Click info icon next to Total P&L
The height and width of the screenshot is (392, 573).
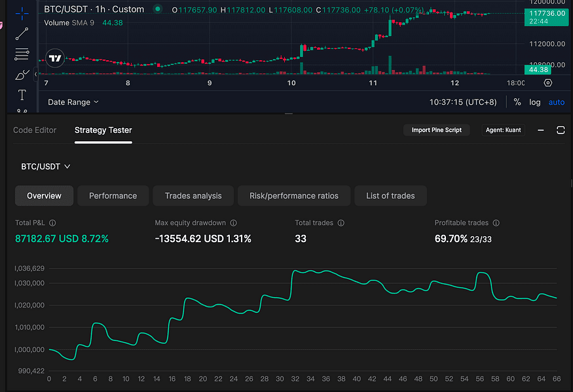[x=52, y=223]
